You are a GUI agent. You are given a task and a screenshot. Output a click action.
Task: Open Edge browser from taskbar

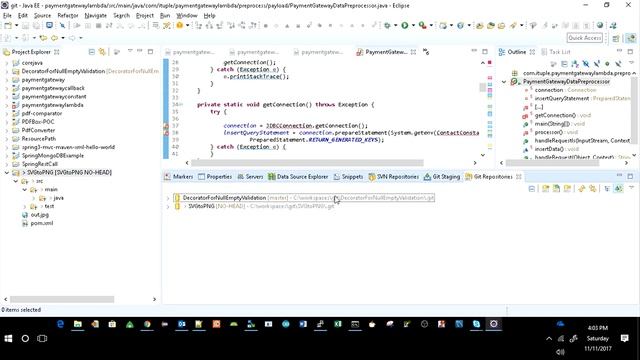(x=60, y=324)
